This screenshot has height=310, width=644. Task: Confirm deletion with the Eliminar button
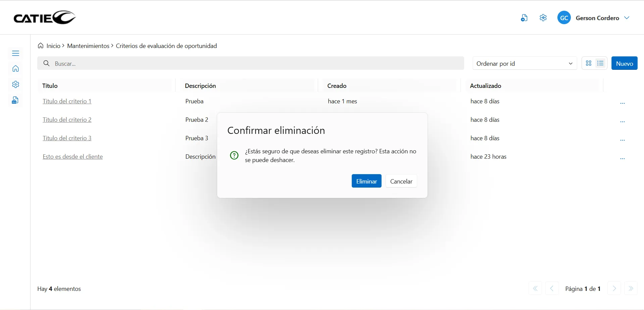point(366,181)
